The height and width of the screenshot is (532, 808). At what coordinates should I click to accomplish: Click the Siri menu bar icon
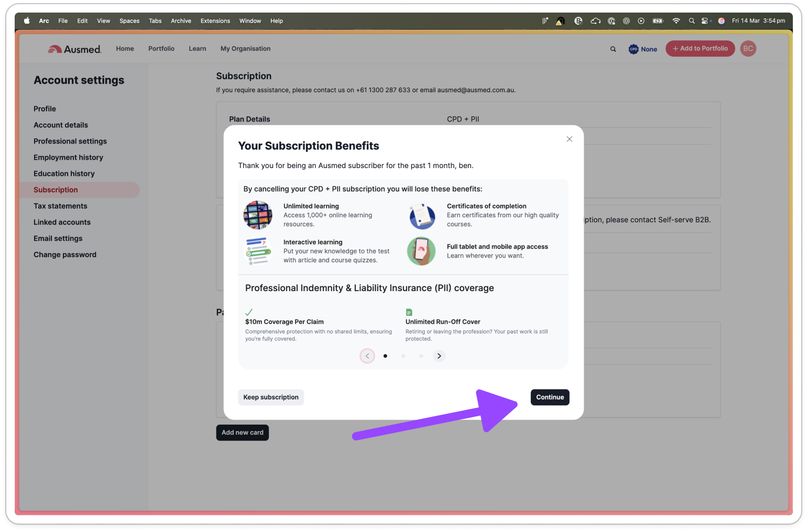click(x=722, y=21)
